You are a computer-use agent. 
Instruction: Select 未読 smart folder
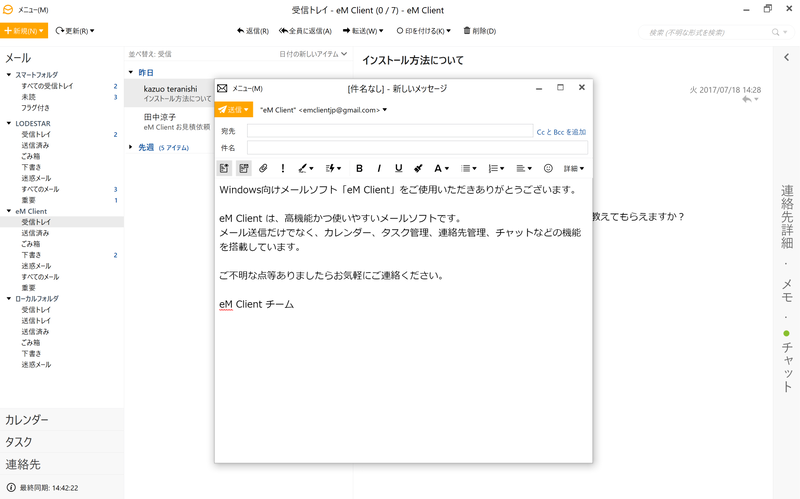(x=29, y=97)
